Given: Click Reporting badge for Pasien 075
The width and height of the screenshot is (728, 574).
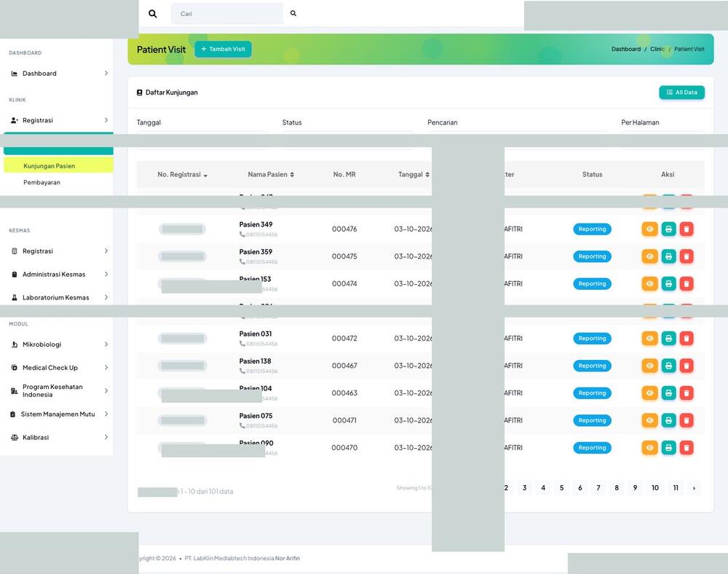Looking at the screenshot, I should (592, 421).
